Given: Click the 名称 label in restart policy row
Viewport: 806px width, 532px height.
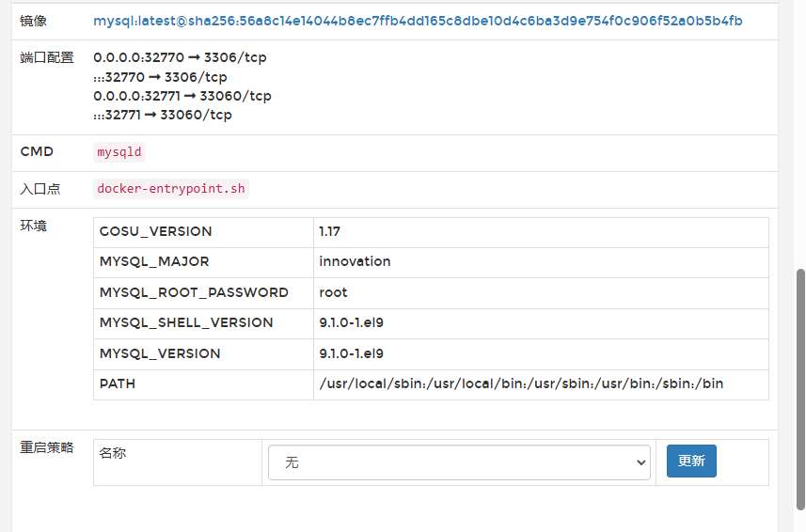Looking at the screenshot, I should pos(113,453).
